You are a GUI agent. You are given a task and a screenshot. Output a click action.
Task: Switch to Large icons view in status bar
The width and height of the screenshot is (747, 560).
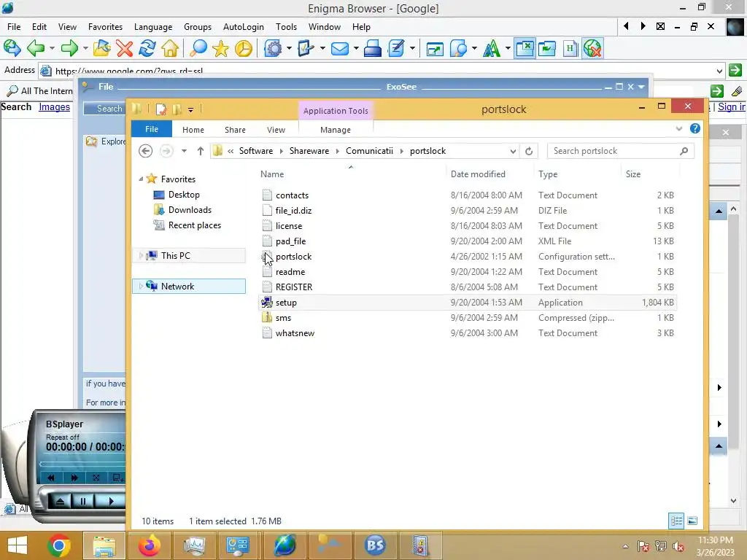pos(693,521)
